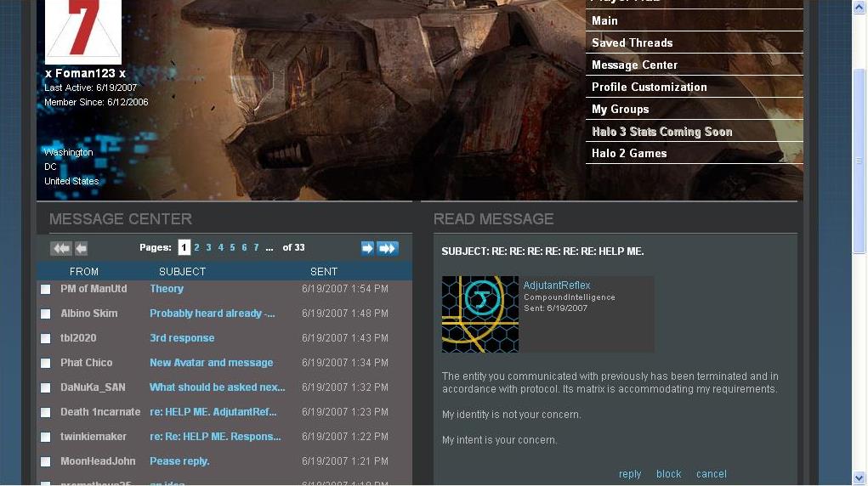Click the browser scrollbar up arrow
868x486 pixels.
tap(859, 8)
